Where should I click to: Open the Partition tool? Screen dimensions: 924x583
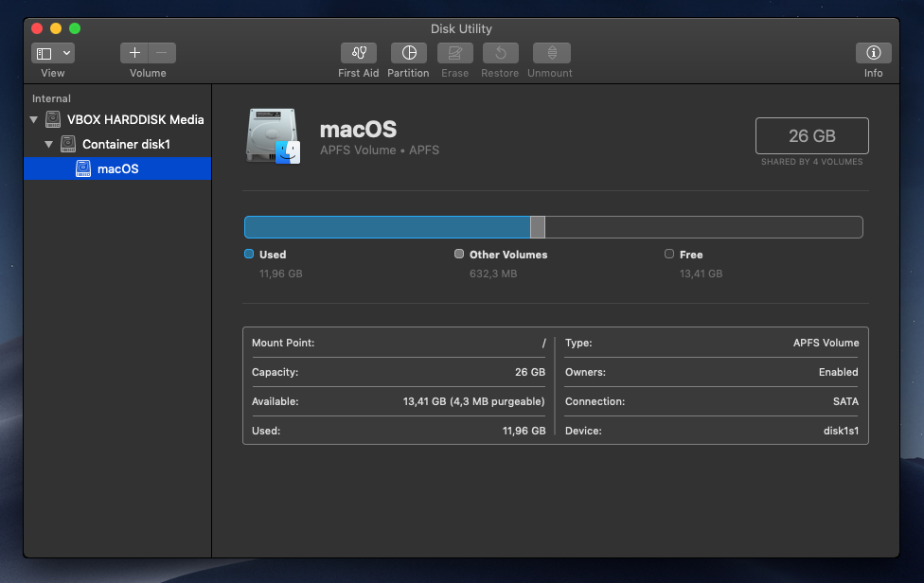coord(408,53)
